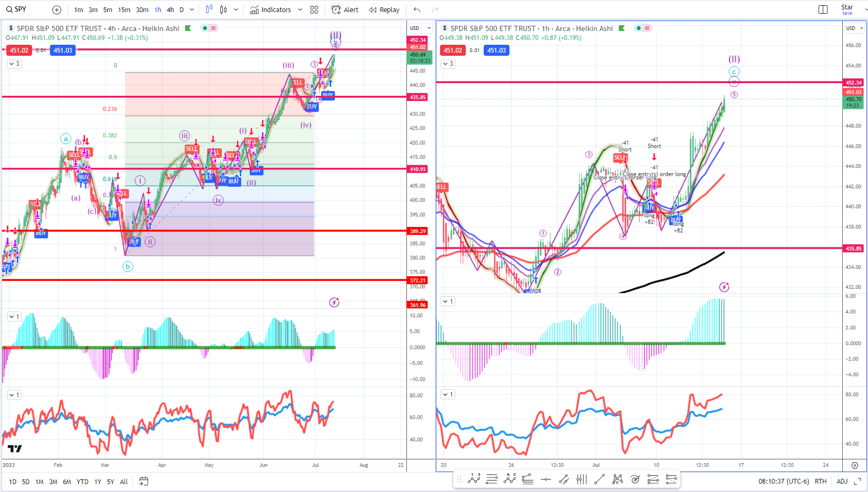Select the trend-based fib lines tool icon
Image resolution: width=868 pixels, height=492 pixels.
coord(527,479)
